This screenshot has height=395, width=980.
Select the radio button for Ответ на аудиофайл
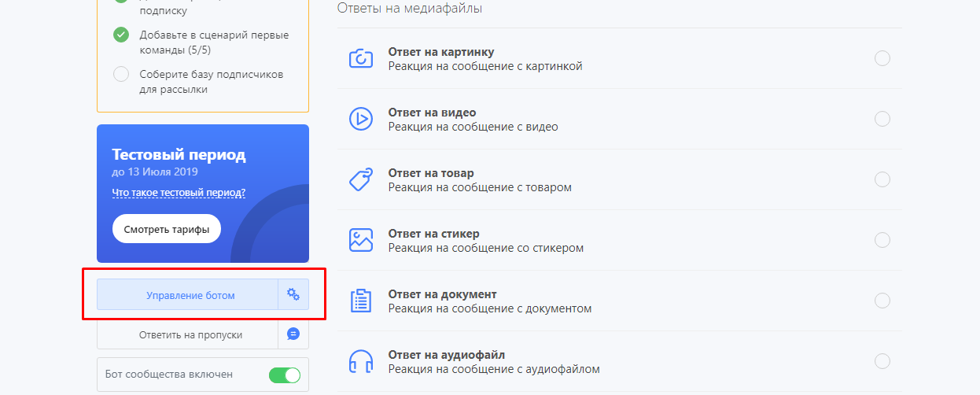[882, 361]
